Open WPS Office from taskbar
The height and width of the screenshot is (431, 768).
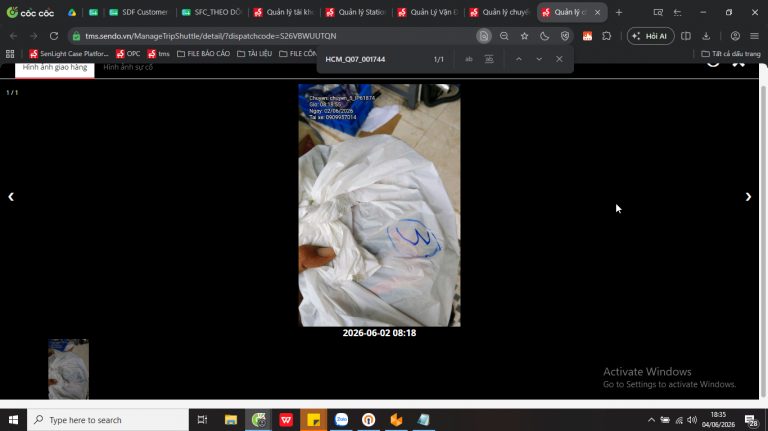coord(286,420)
